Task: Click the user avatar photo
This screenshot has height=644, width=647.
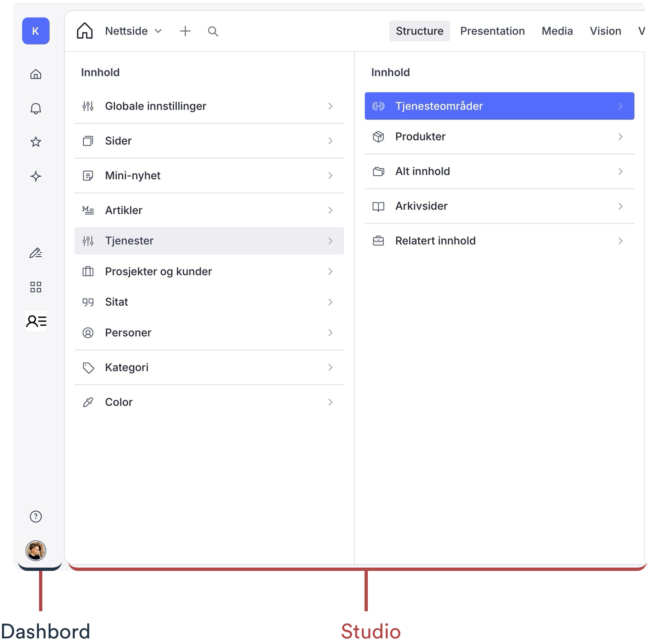Action: tap(36, 551)
